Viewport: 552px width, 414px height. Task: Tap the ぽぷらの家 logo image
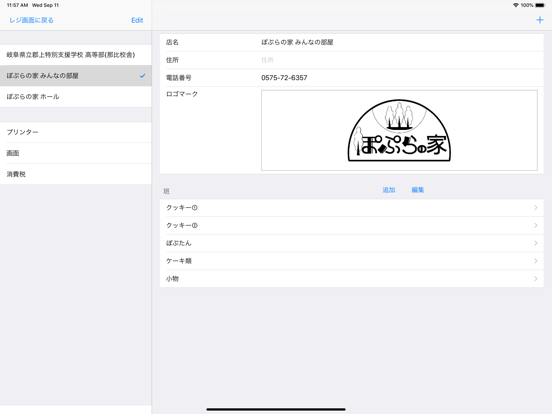pos(399,130)
